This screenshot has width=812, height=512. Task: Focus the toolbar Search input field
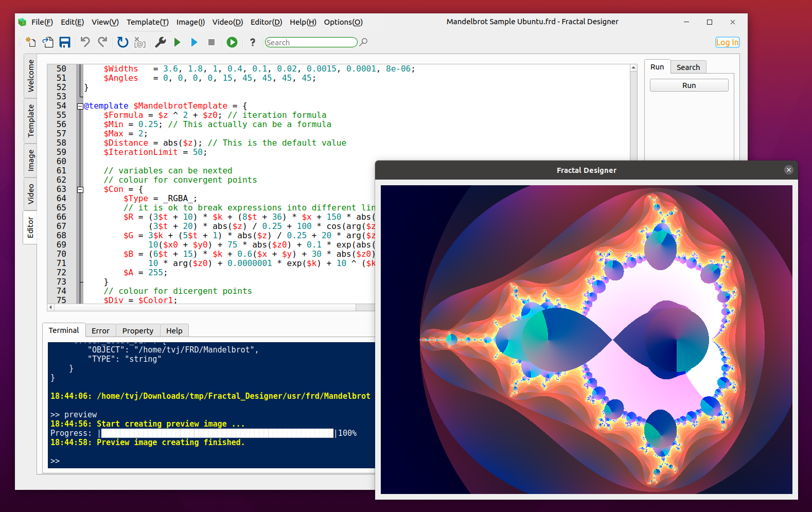[x=311, y=42]
